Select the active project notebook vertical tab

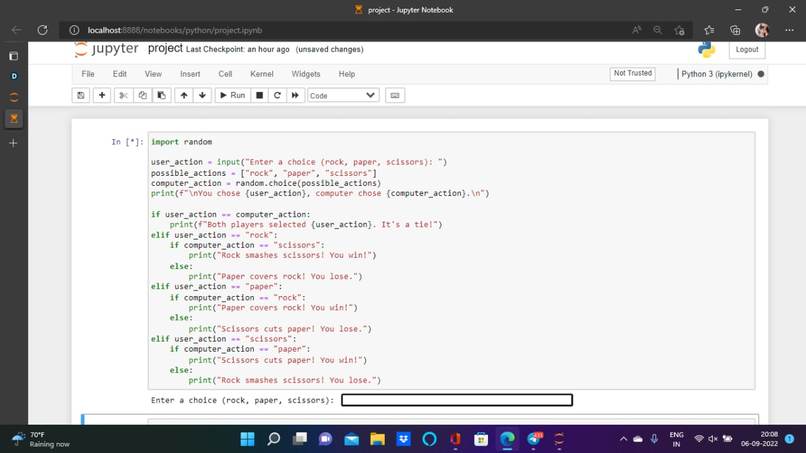point(14,119)
